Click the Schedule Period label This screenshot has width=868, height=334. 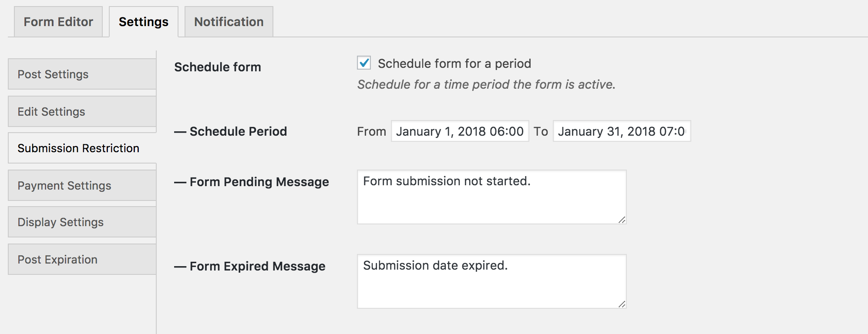pyautogui.click(x=238, y=131)
